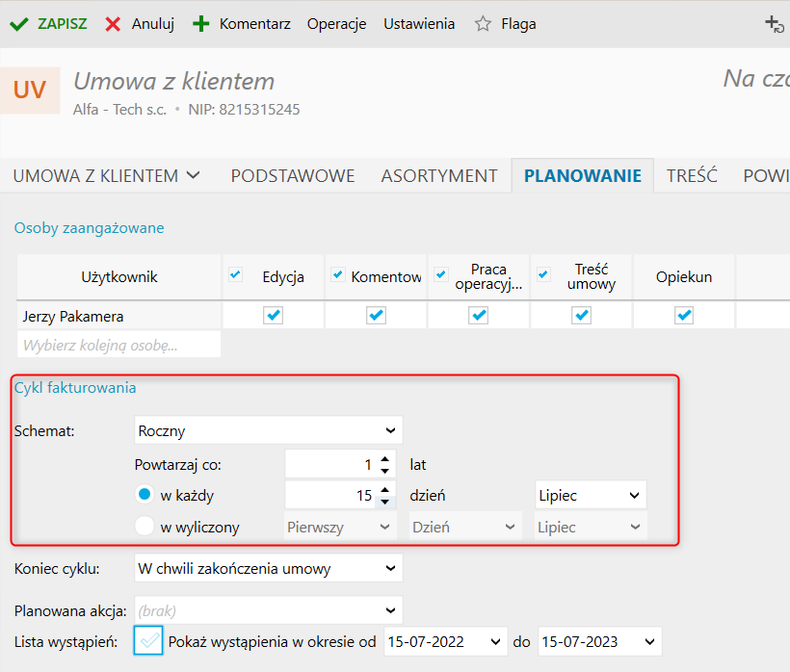
Task: Open the Operacje menu
Action: click(x=336, y=24)
